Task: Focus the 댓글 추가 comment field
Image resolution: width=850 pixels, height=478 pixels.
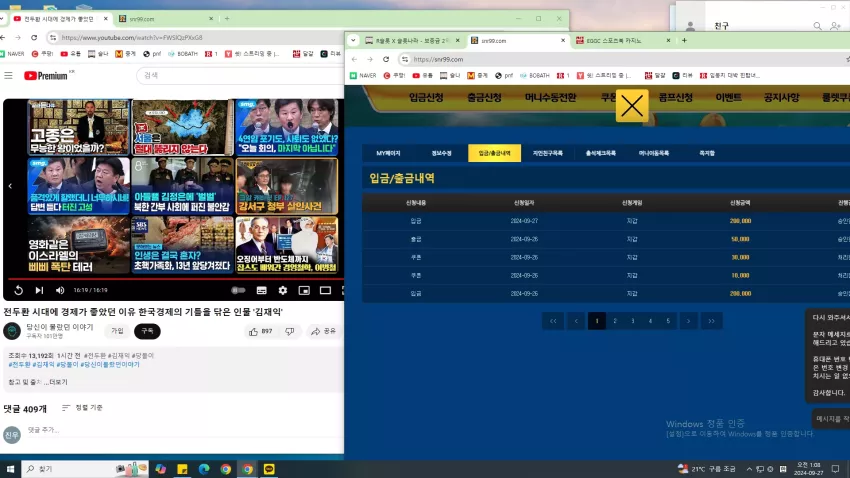Action: point(184,430)
